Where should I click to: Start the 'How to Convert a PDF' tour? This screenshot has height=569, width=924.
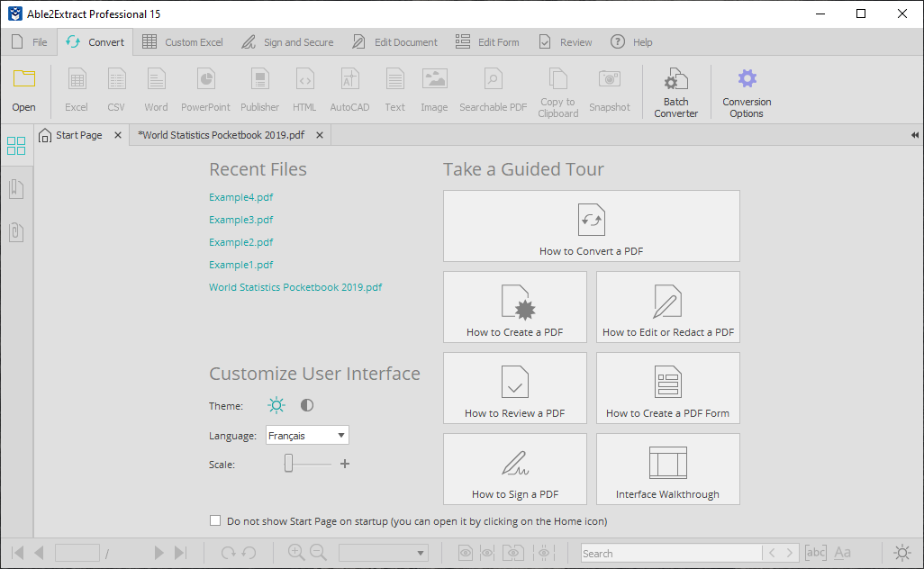(x=591, y=225)
